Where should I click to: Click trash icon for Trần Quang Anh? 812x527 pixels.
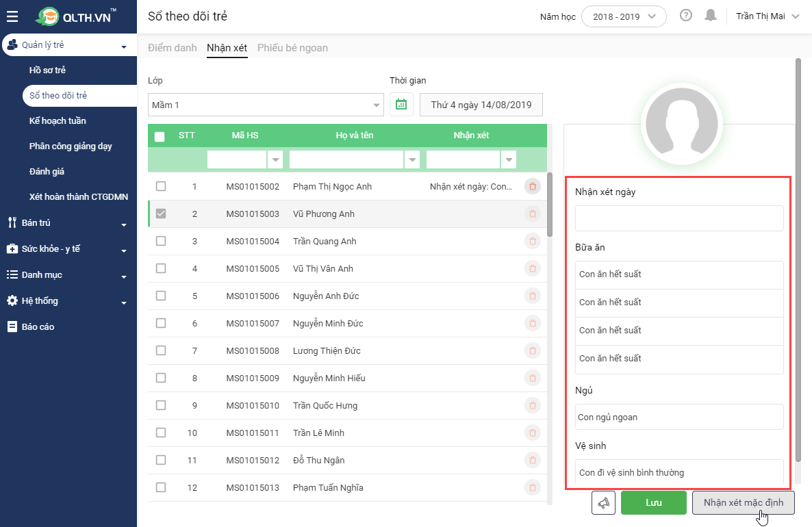[x=533, y=241]
